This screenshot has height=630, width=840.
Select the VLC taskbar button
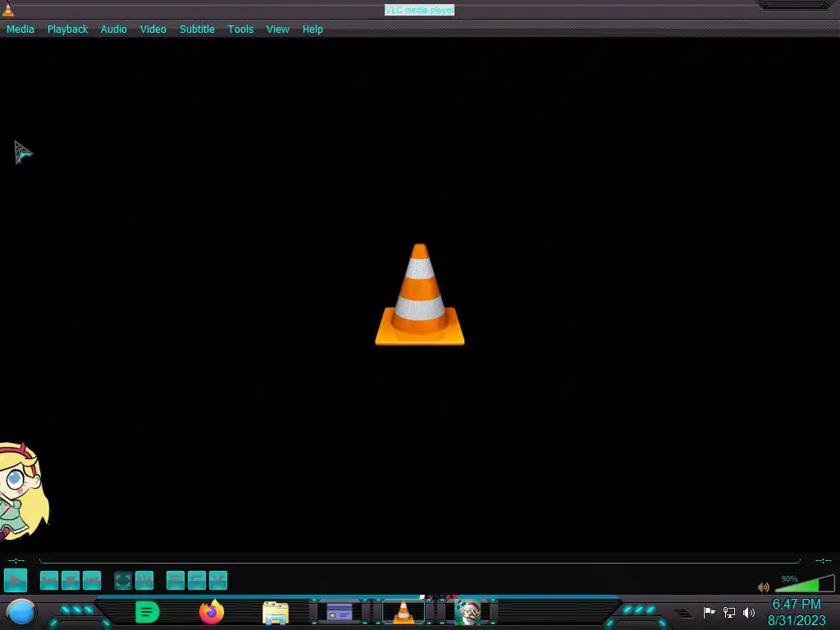click(x=404, y=612)
